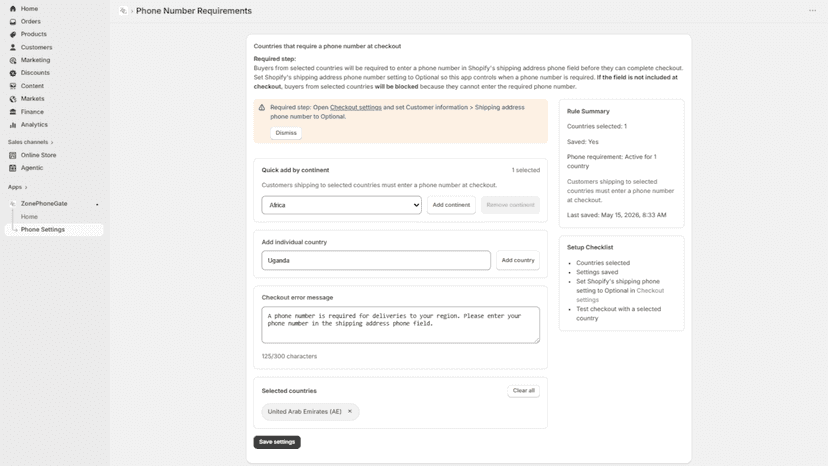Viewport: 828px width, 466px height.
Task: Open Analytics from sidebar
Action: click(x=34, y=125)
